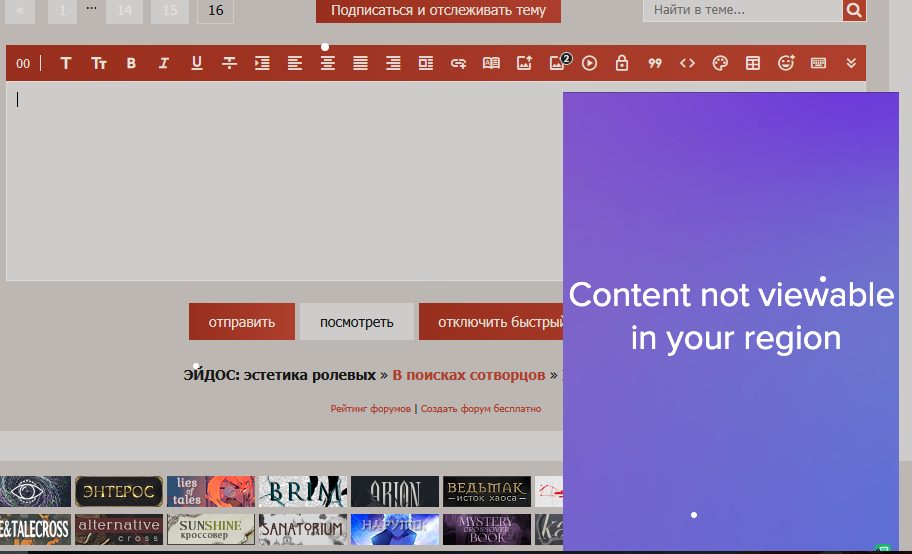Subscribe via 'Подписаться и отслеживать тему'
The height and width of the screenshot is (554, 912).
coord(438,10)
